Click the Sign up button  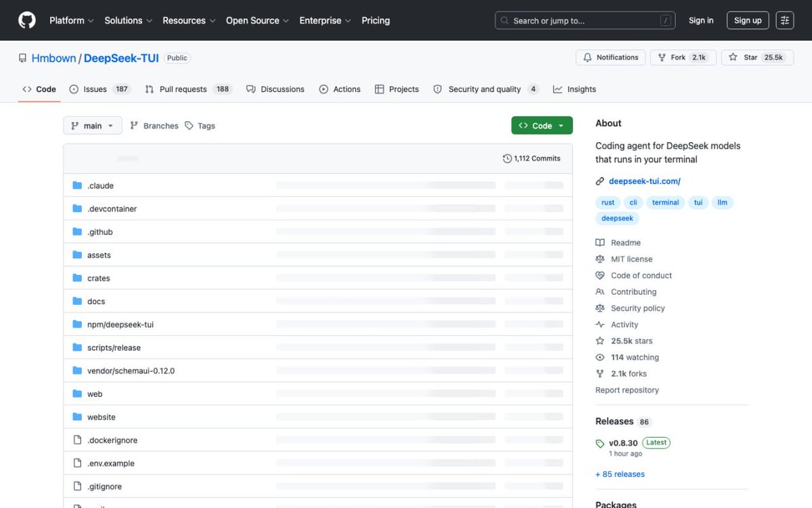tap(748, 20)
